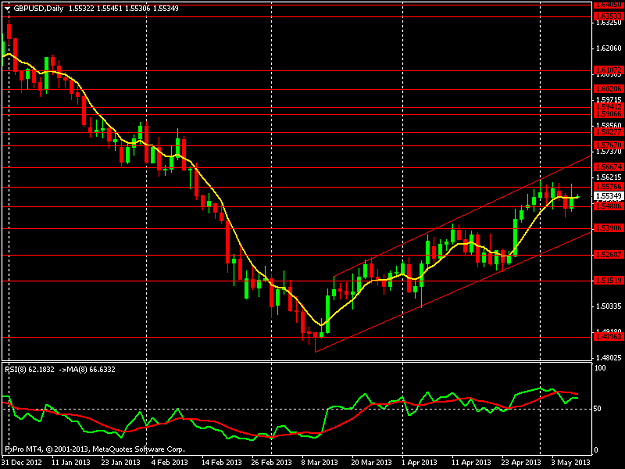Click the RSI scale value 100
This screenshot has height=469, width=625.
click(x=600, y=368)
